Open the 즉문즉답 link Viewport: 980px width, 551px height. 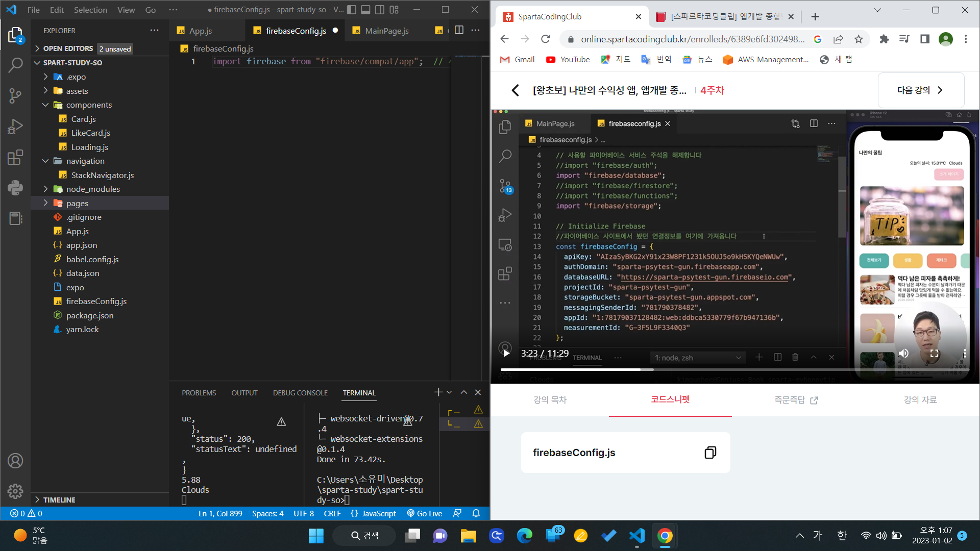pyautogui.click(x=796, y=399)
